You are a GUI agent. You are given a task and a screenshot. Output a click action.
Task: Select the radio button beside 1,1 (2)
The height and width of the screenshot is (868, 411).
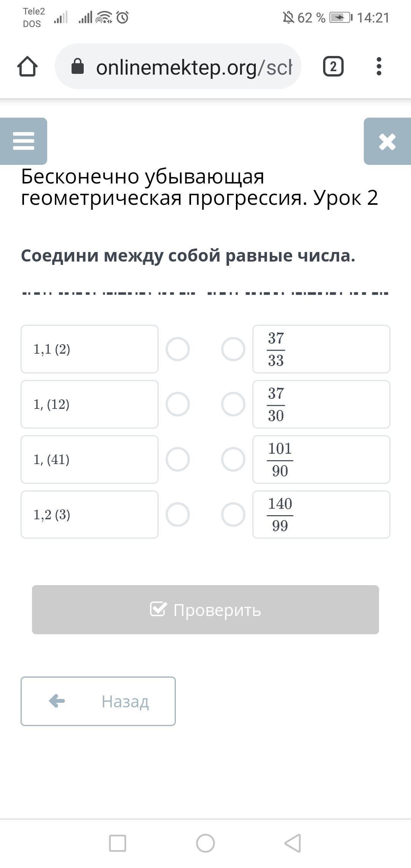point(178,349)
